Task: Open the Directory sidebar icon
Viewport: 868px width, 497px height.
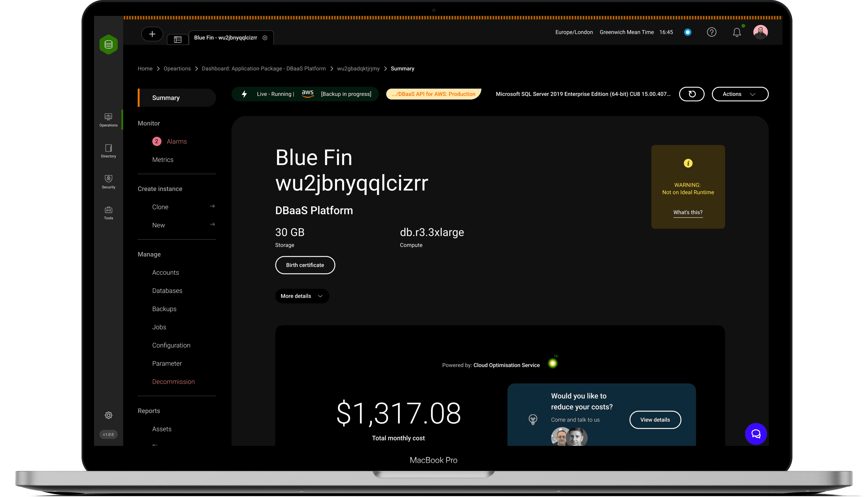Action: (108, 150)
